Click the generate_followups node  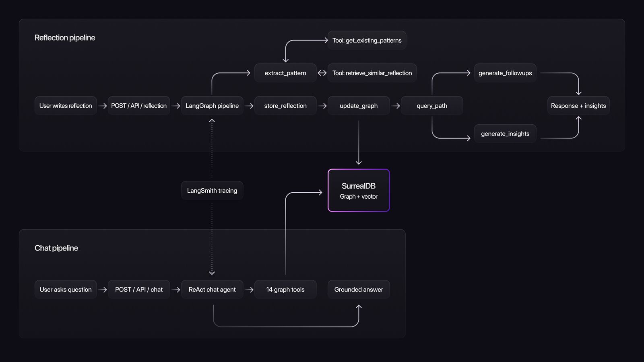[505, 73]
